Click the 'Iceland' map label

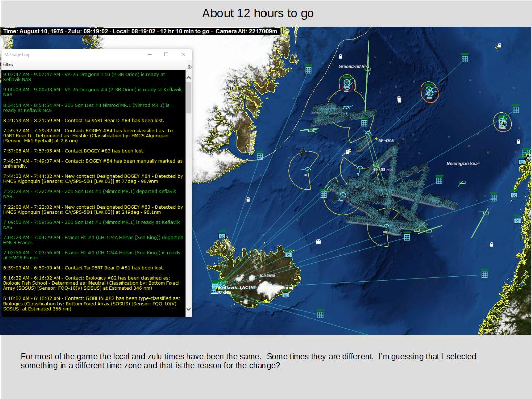(x=268, y=275)
